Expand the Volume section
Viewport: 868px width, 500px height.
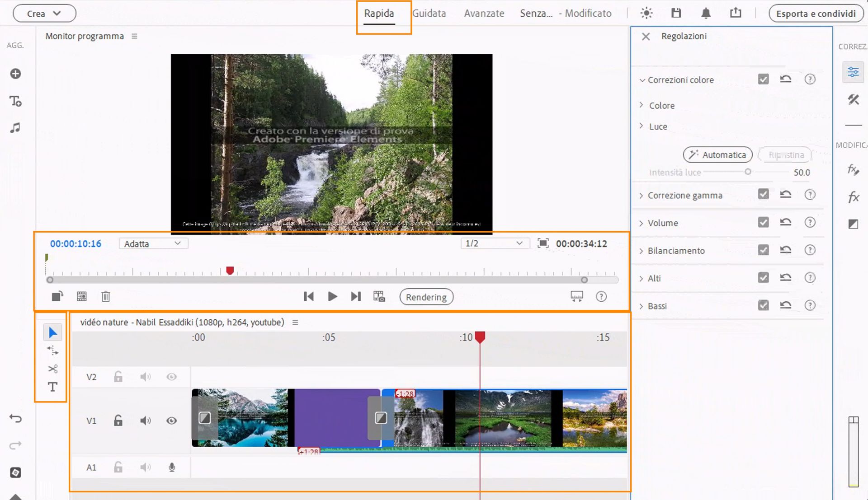coord(641,223)
